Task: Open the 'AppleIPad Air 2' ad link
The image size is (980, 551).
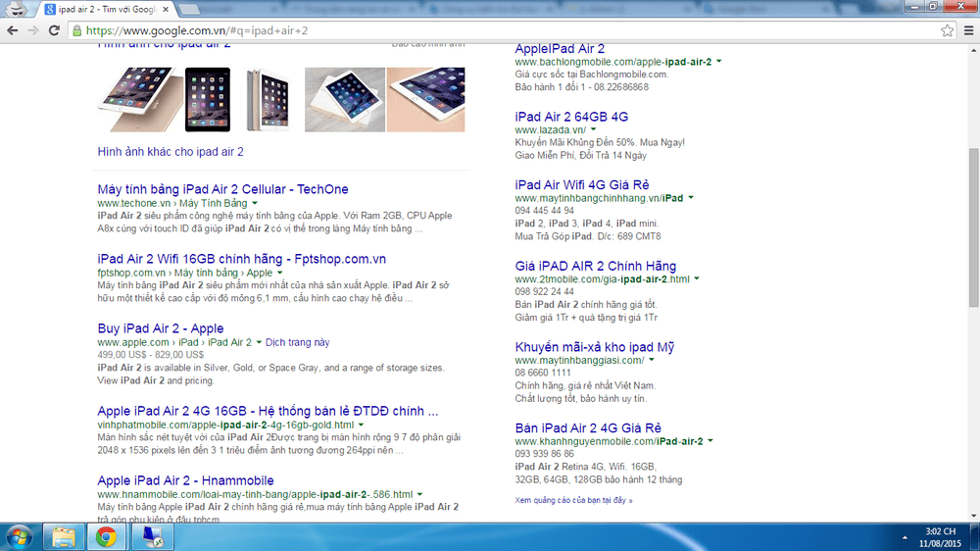Action: (x=560, y=48)
